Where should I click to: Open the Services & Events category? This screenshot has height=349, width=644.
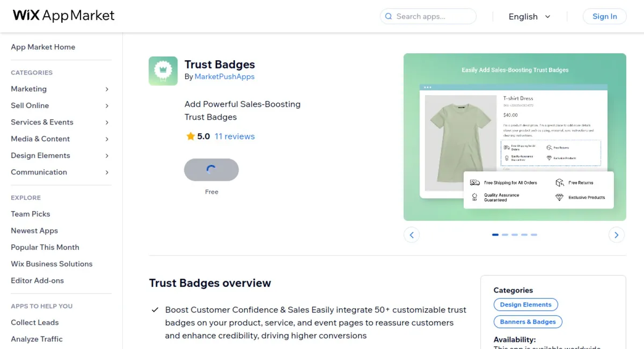42,122
